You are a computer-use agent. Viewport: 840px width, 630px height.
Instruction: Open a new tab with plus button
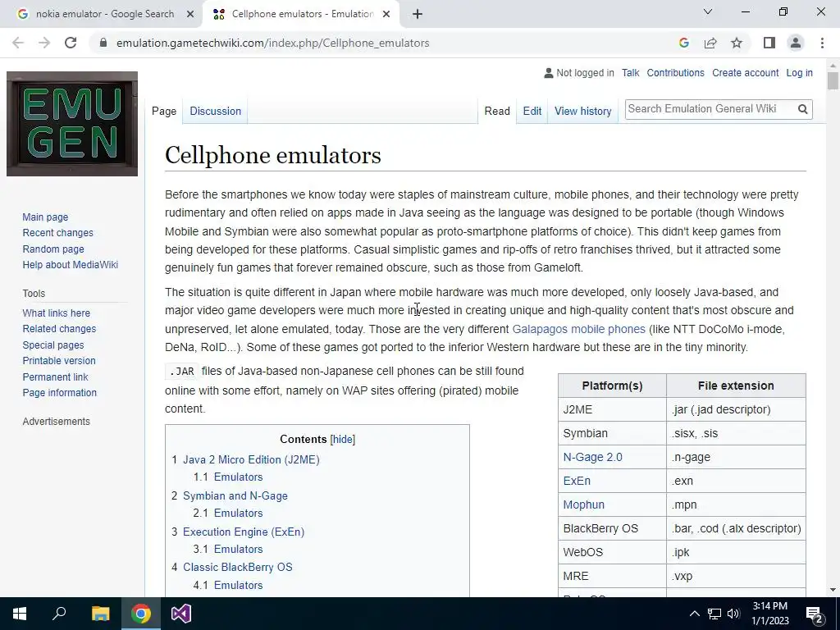pos(418,15)
